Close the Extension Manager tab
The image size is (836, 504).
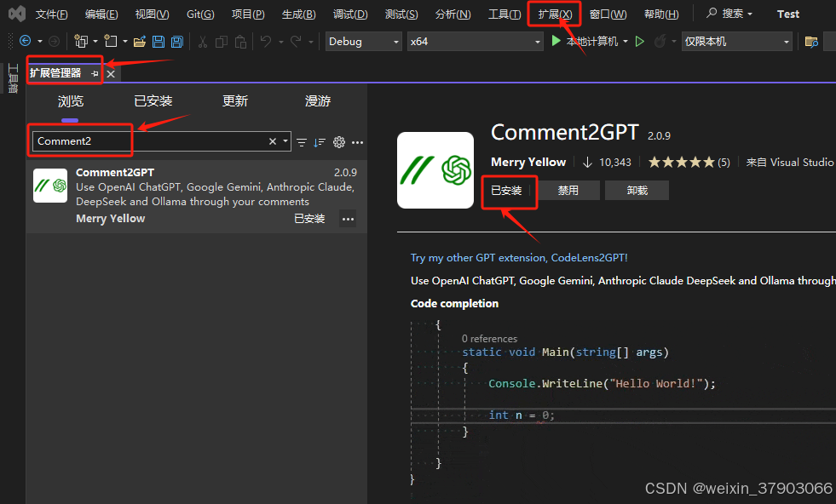click(111, 74)
